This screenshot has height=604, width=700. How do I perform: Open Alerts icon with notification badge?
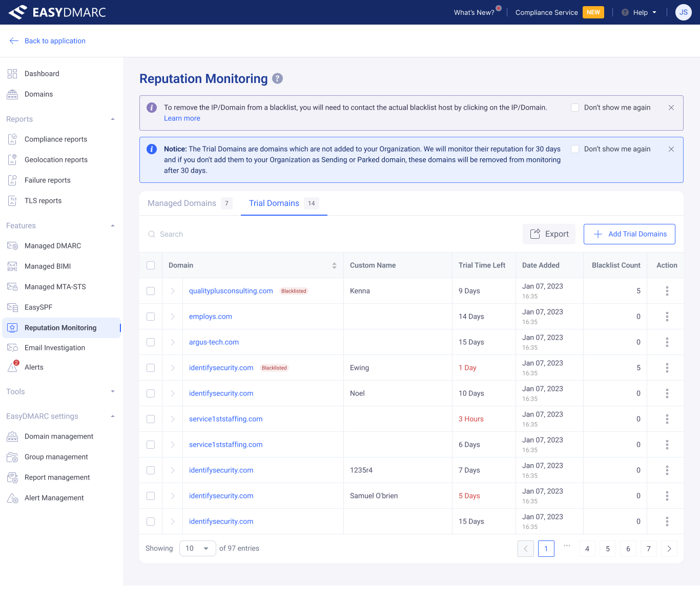[13, 367]
